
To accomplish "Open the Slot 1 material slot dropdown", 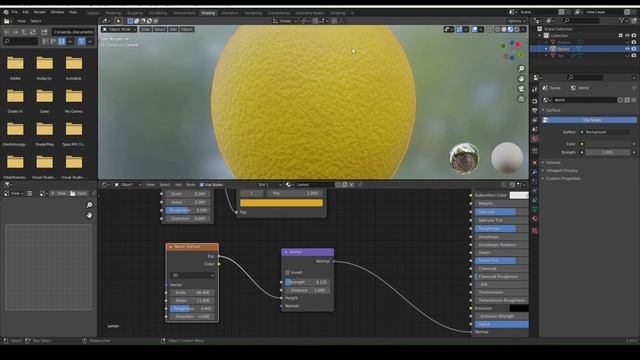I will pyautogui.click(x=269, y=185).
